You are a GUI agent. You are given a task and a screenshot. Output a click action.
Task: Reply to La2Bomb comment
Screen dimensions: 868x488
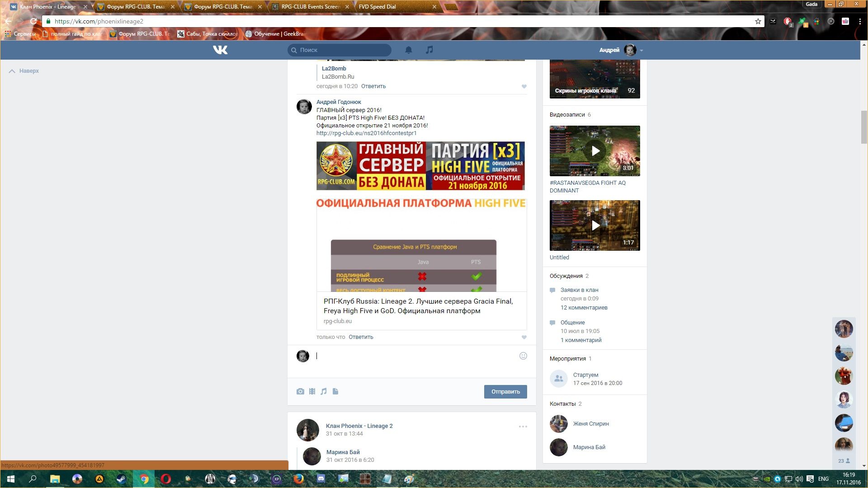tap(373, 86)
